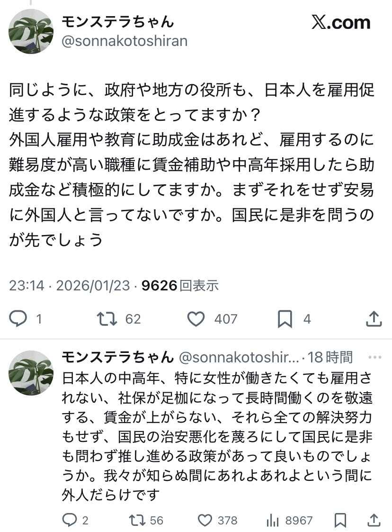The width and height of the screenshot is (392, 532).
Task: Like the reply with 378 likes
Action: [x=205, y=520]
